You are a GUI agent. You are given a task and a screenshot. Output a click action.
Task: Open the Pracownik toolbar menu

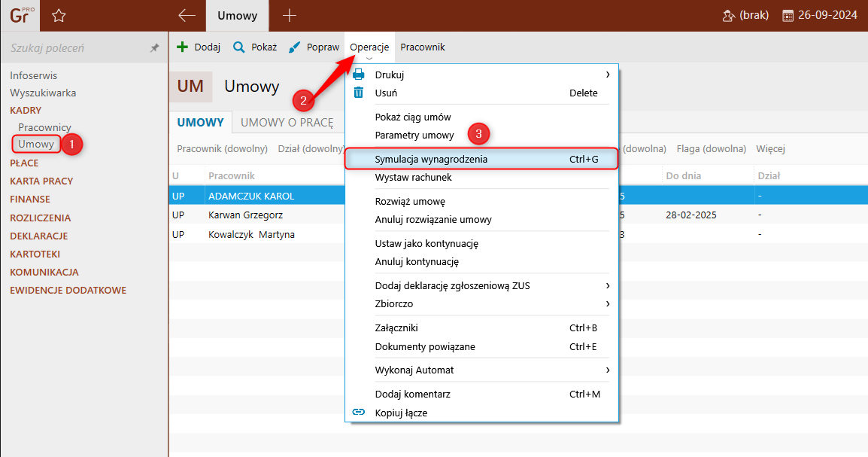423,47
